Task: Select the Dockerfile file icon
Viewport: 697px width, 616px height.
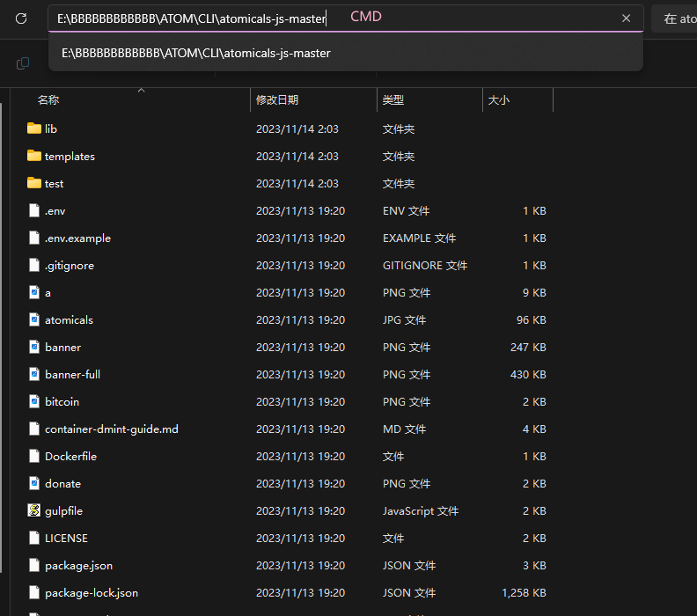Action: (34, 456)
